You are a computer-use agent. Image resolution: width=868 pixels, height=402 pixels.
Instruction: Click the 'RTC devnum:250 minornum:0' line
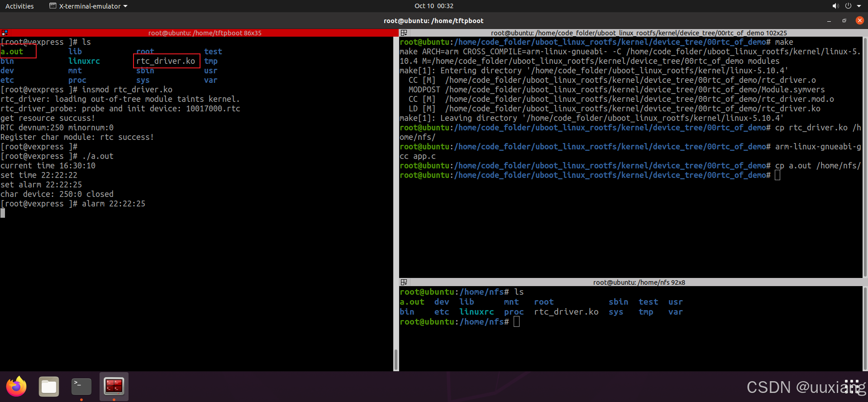click(x=57, y=128)
